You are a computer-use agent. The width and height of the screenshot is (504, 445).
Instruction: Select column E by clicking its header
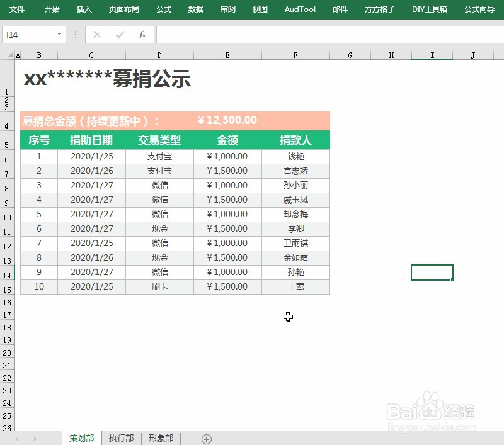pyautogui.click(x=227, y=55)
